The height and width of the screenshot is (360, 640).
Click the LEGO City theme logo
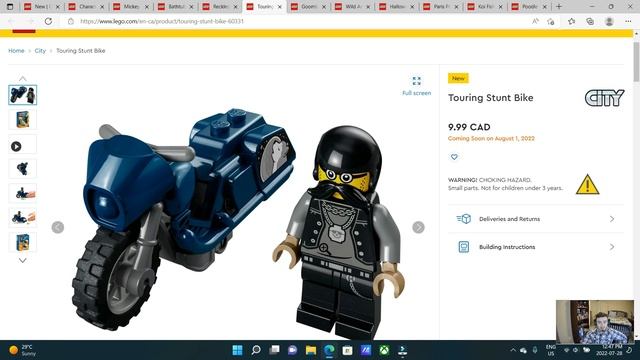[604, 98]
